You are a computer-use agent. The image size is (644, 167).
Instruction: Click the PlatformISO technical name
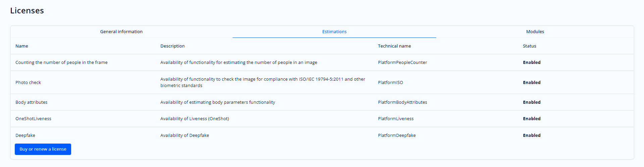pyautogui.click(x=390, y=83)
